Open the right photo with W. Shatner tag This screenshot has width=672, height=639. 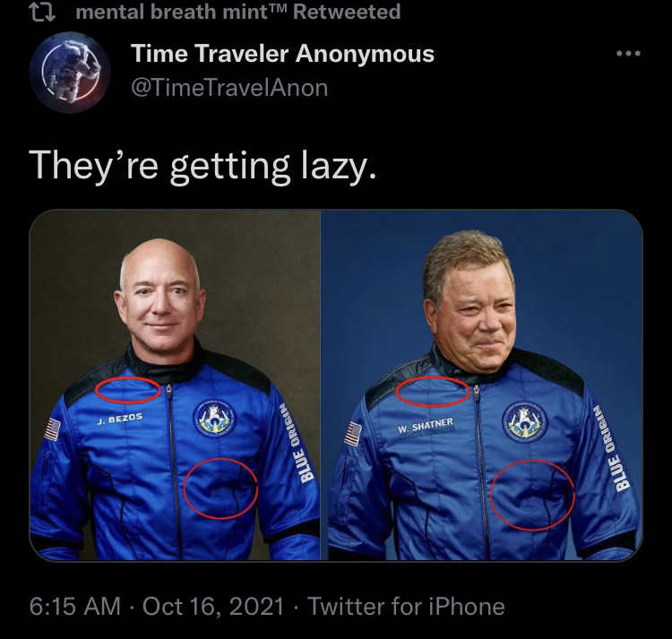[x=482, y=384]
